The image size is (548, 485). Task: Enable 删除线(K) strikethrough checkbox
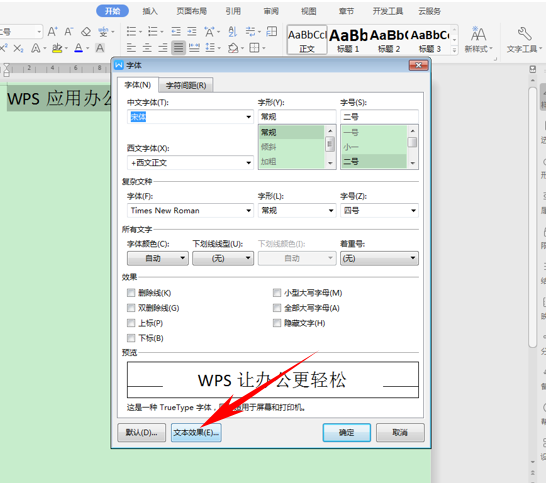pyautogui.click(x=131, y=292)
